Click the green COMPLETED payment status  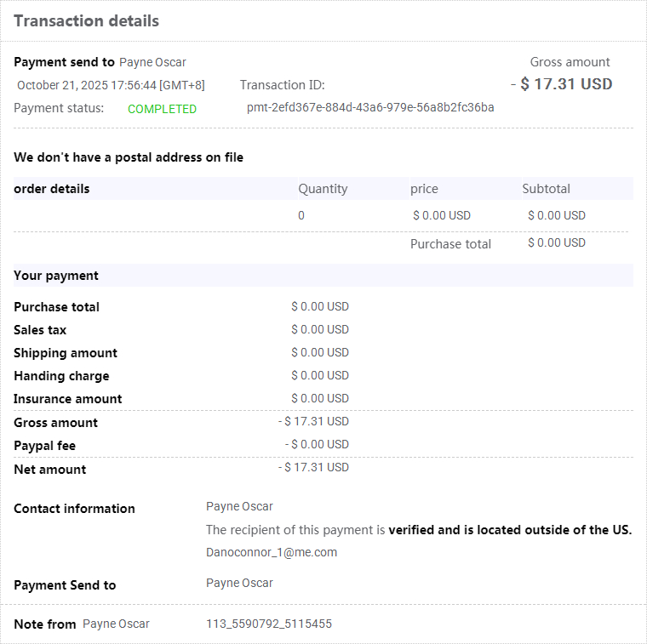[162, 109]
